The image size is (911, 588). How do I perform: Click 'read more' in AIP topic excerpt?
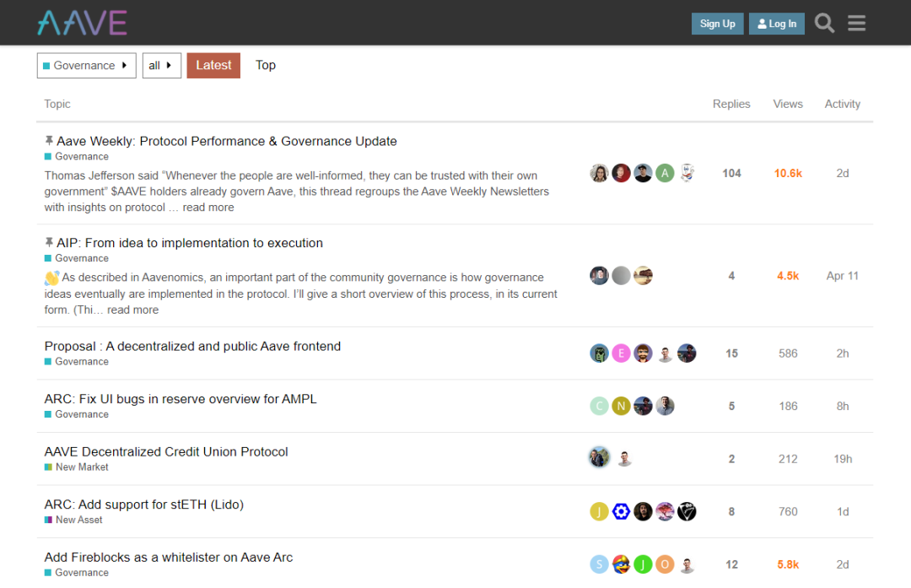tap(132, 310)
